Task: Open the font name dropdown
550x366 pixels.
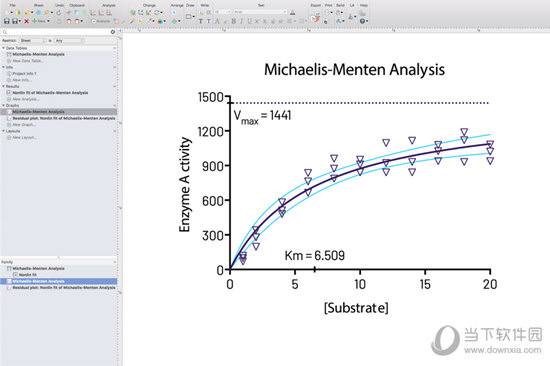Action: pos(260,12)
